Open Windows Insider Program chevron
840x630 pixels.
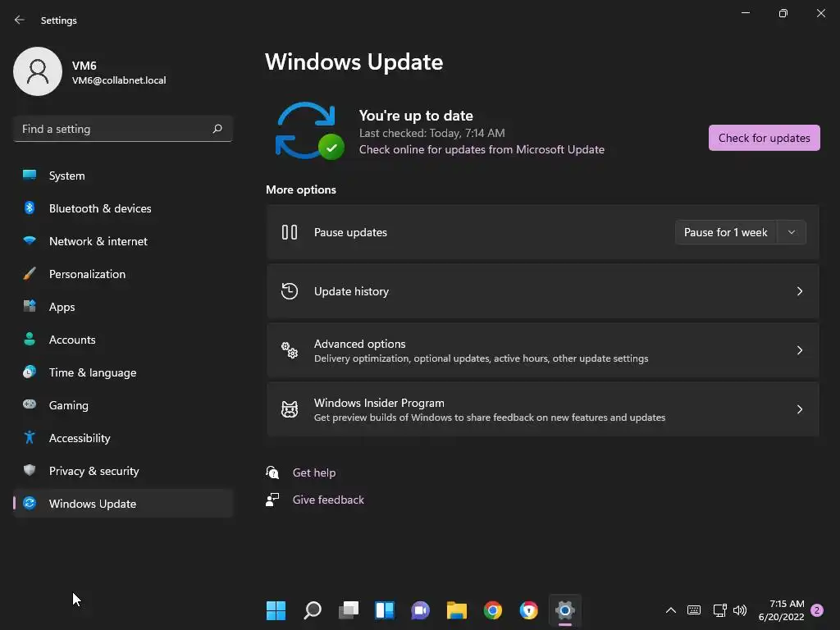[x=799, y=409]
